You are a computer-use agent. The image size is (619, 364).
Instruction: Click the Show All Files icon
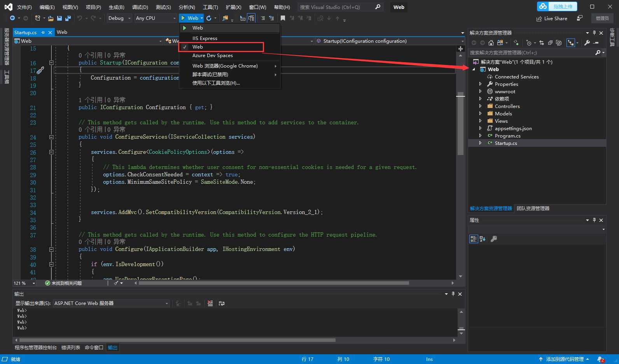click(x=559, y=43)
